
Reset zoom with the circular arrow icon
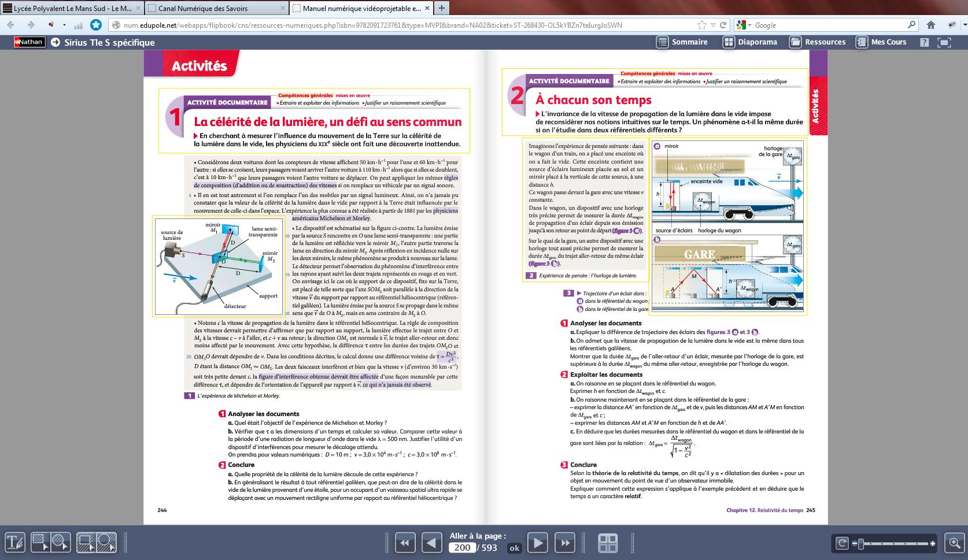tap(843, 543)
